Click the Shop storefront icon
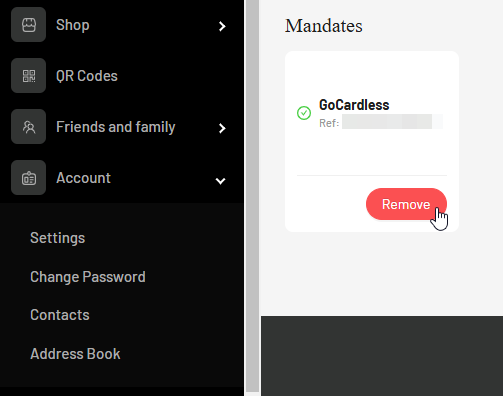This screenshot has width=503, height=396. click(29, 25)
